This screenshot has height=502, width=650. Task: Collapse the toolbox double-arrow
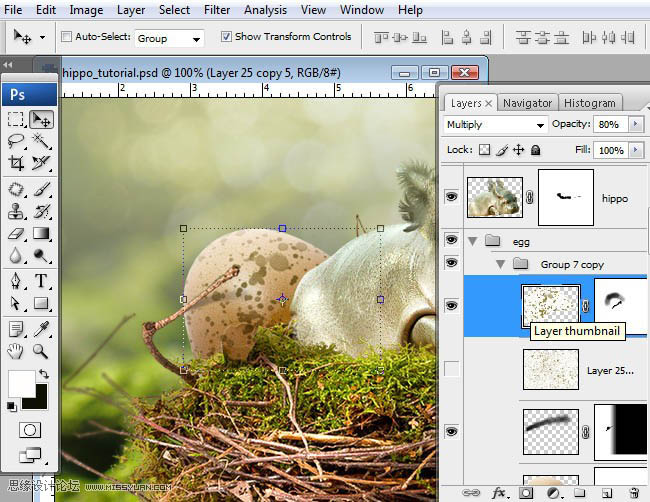7,65
